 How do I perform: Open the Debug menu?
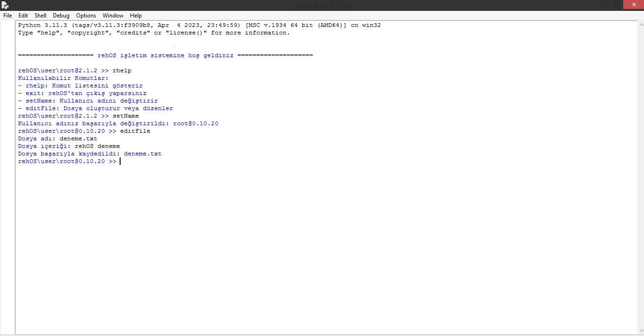pyautogui.click(x=61, y=16)
